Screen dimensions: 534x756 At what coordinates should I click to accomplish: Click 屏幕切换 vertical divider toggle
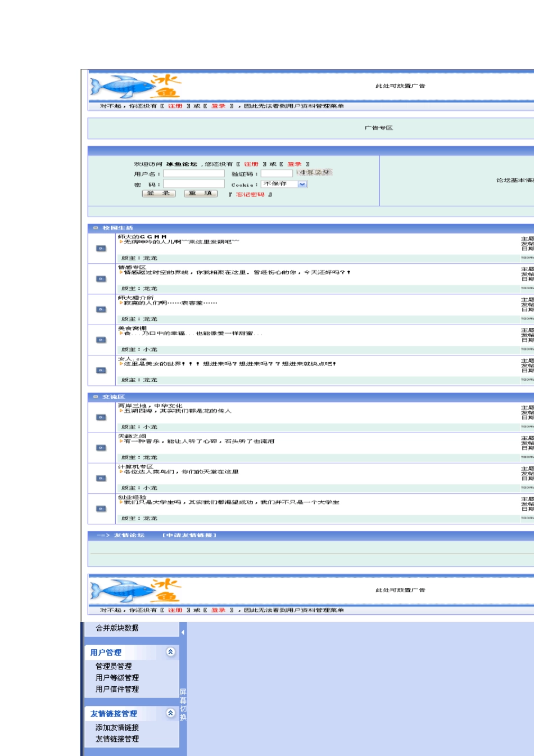183,704
